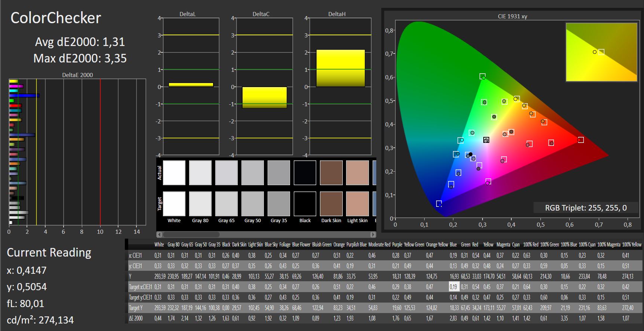This screenshot has height=331, width=644.
Task: Select the Target White swatch
Action: [x=174, y=204]
